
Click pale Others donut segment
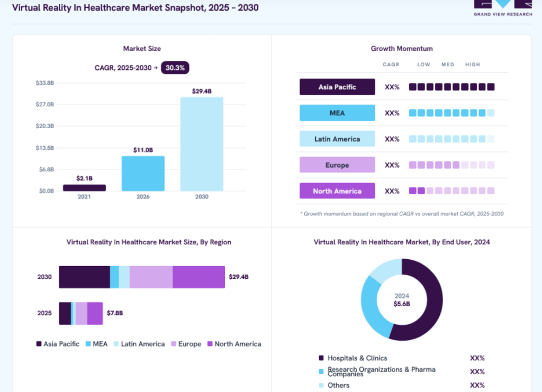387,270
